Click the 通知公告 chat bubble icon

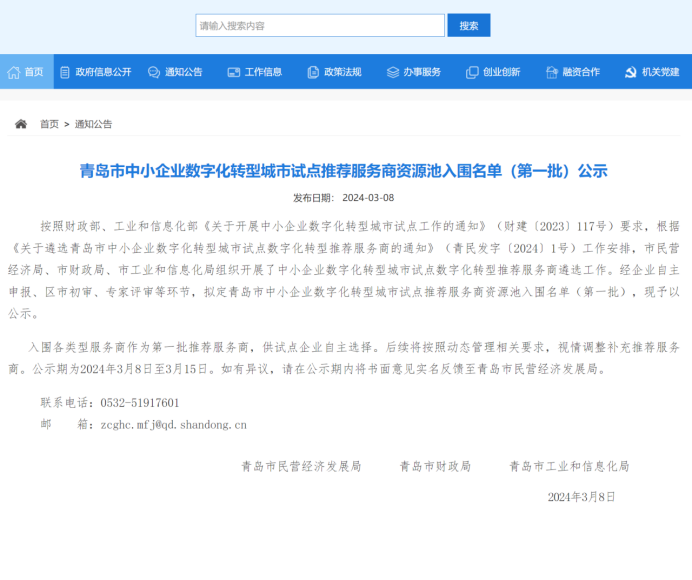pyautogui.click(x=154, y=72)
